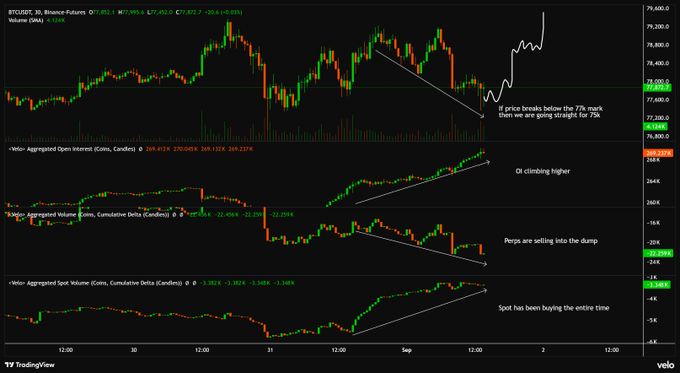Click the 4.124K value beside Volume (SMA)

pyautogui.click(x=56, y=20)
